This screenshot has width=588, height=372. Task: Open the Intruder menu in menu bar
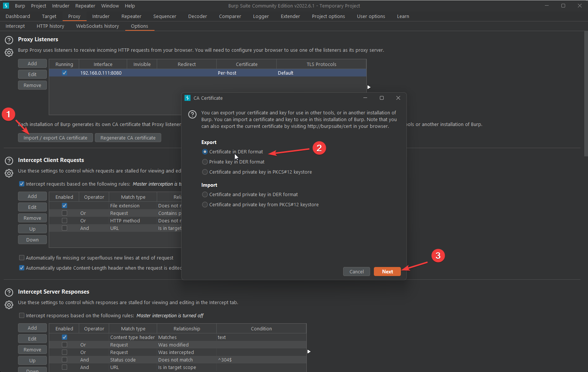[61, 6]
